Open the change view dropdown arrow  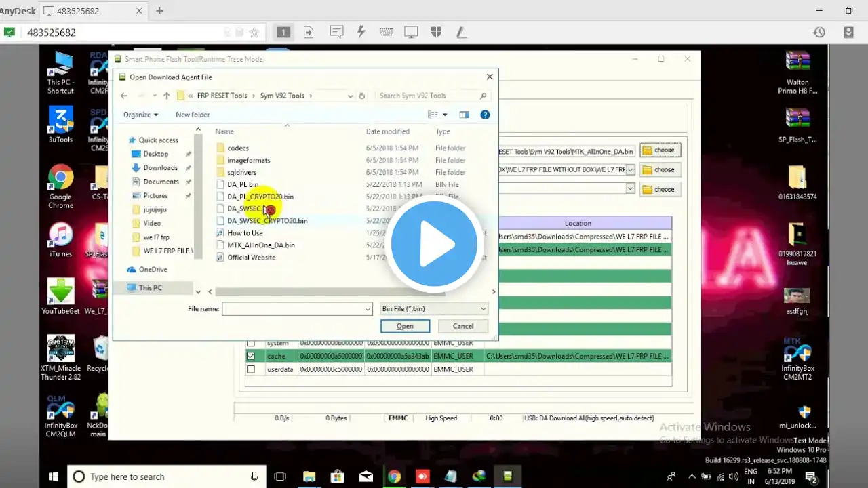445,115
